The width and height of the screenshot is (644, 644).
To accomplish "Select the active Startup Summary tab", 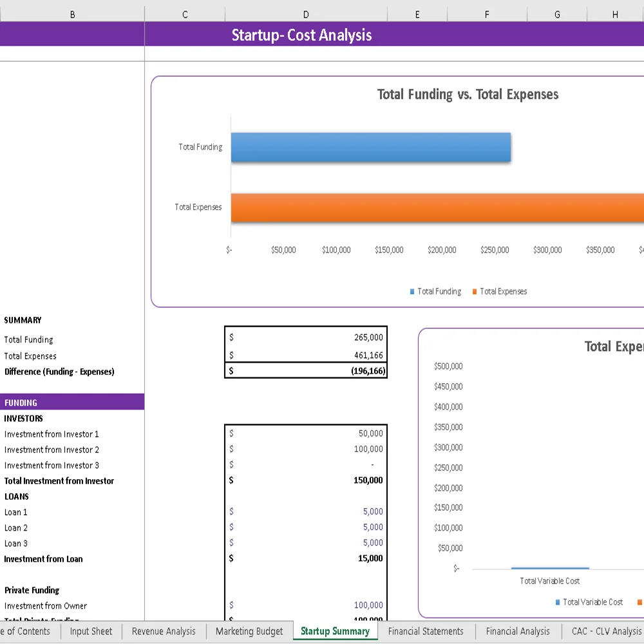I will point(335,632).
